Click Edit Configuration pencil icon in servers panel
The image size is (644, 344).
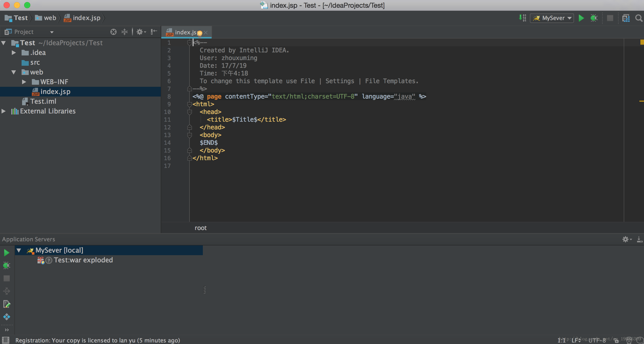[x=7, y=304]
